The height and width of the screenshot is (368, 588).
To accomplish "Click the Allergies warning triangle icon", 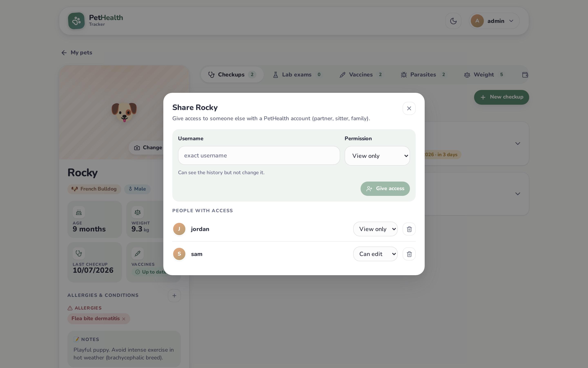I will coord(70,308).
